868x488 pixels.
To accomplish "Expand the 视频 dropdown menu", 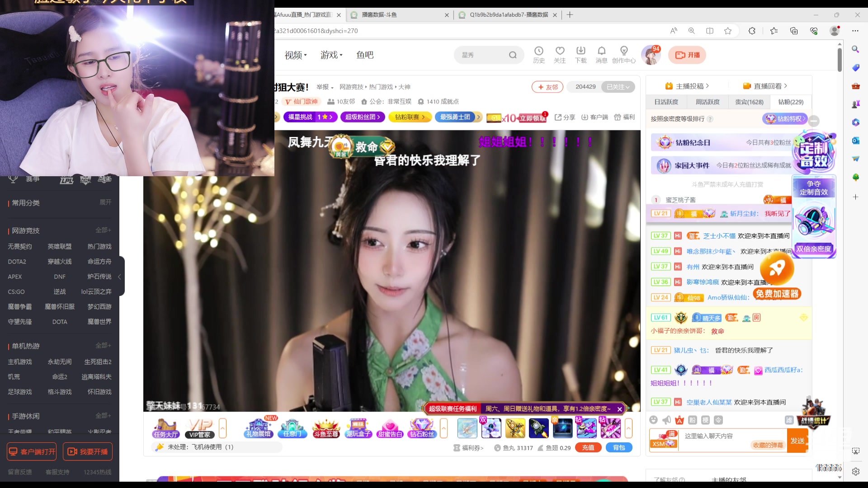I will coord(296,55).
